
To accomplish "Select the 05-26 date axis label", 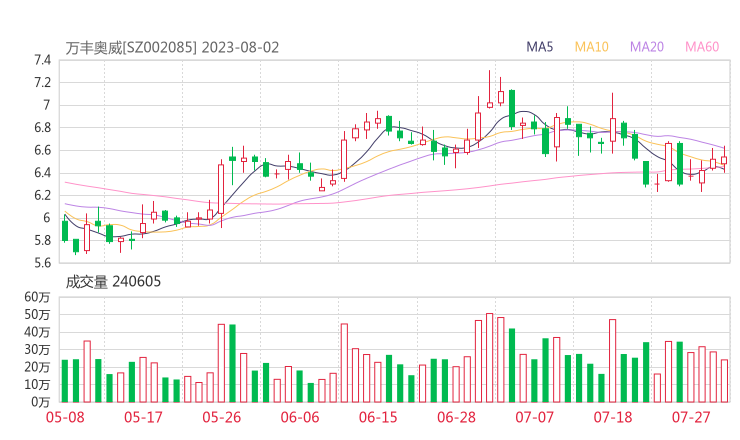I will [x=221, y=417].
